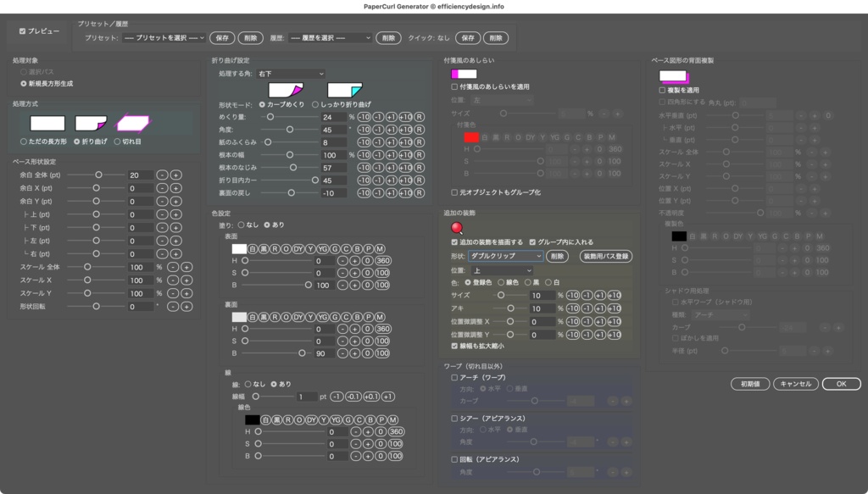Image resolution: width=868 pixels, height=494 pixels.
Task: Click 保存 beside クイック label
Action: coord(468,37)
